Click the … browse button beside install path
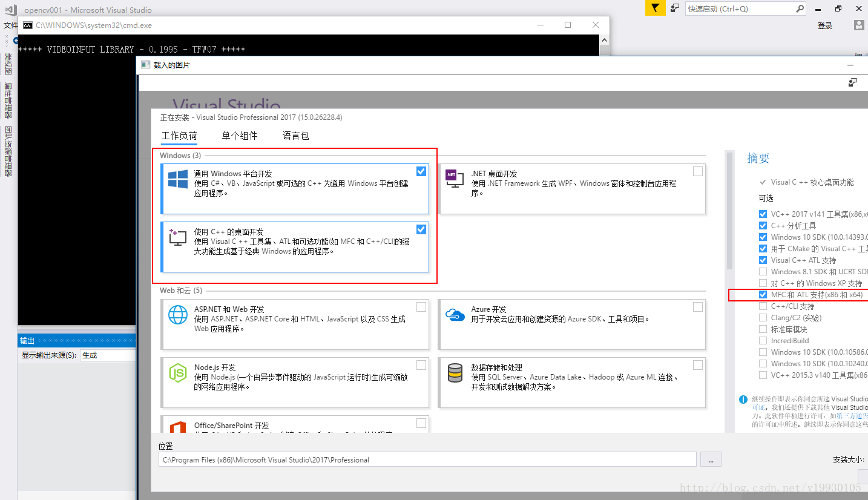The image size is (868, 500). (711, 459)
